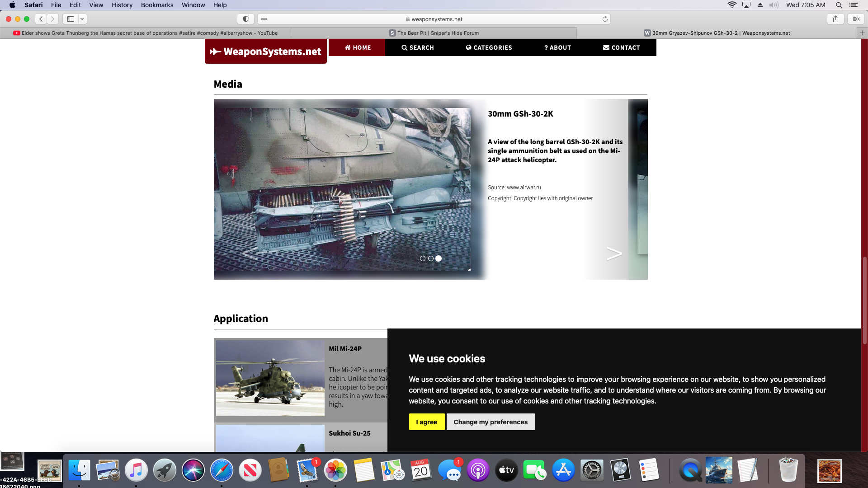
Task: Reload the page with the refresh icon
Action: [x=605, y=19]
